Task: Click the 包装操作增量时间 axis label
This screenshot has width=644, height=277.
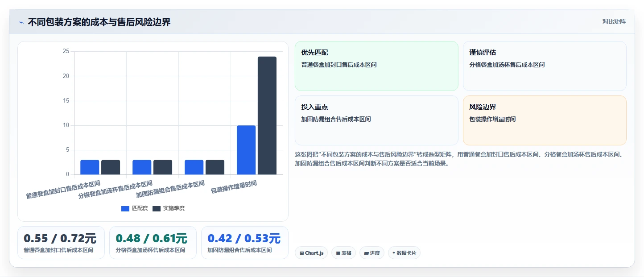Action: (x=234, y=187)
